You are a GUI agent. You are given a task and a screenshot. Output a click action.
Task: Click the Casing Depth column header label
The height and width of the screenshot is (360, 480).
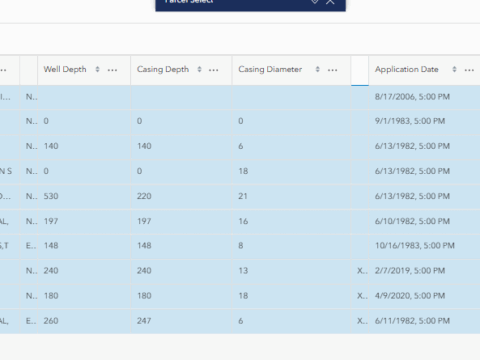(x=163, y=69)
